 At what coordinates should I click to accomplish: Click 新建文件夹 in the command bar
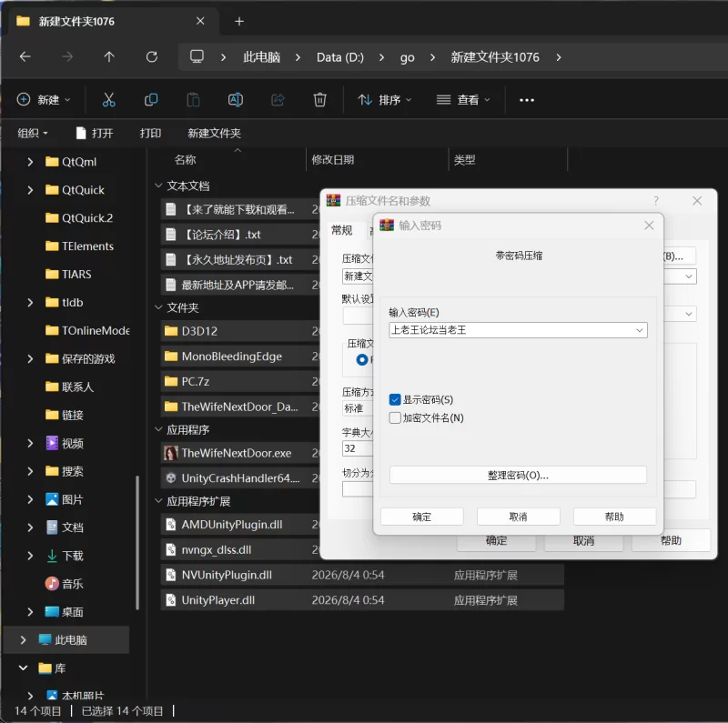click(214, 133)
